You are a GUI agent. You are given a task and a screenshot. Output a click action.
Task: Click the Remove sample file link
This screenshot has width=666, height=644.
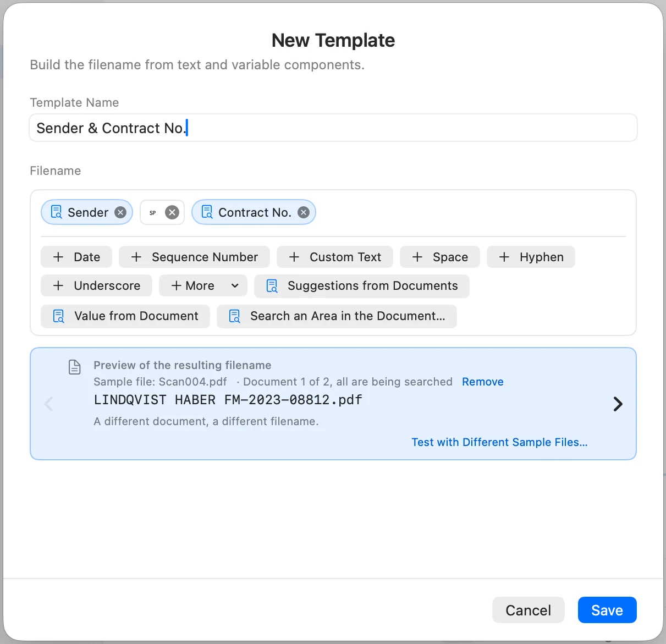click(483, 382)
